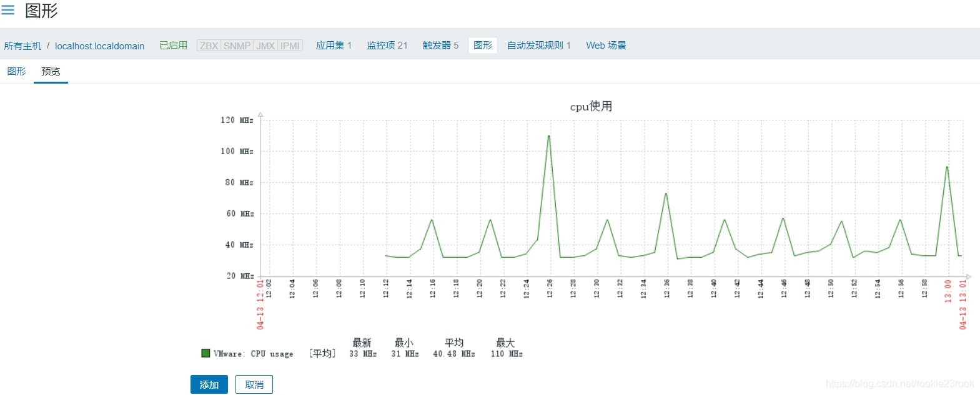Click the 120 MHz axis label
Screen dimensions: 980x395
tap(237, 120)
